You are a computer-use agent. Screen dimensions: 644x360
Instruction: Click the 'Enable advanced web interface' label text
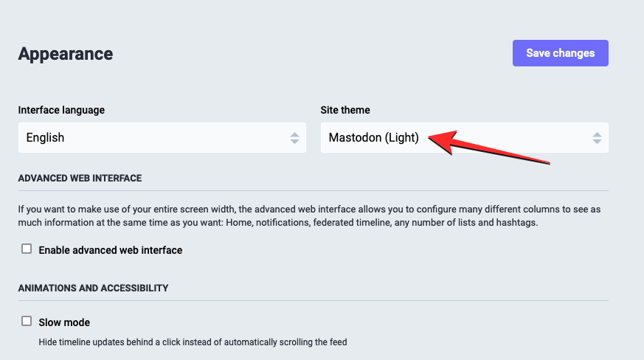[x=110, y=250]
